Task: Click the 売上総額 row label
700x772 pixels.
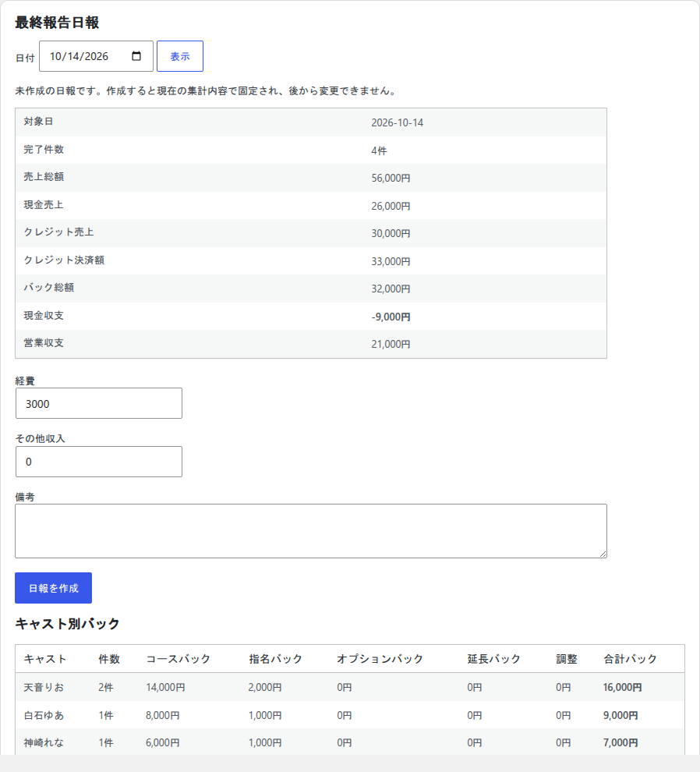Action: (44, 177)
